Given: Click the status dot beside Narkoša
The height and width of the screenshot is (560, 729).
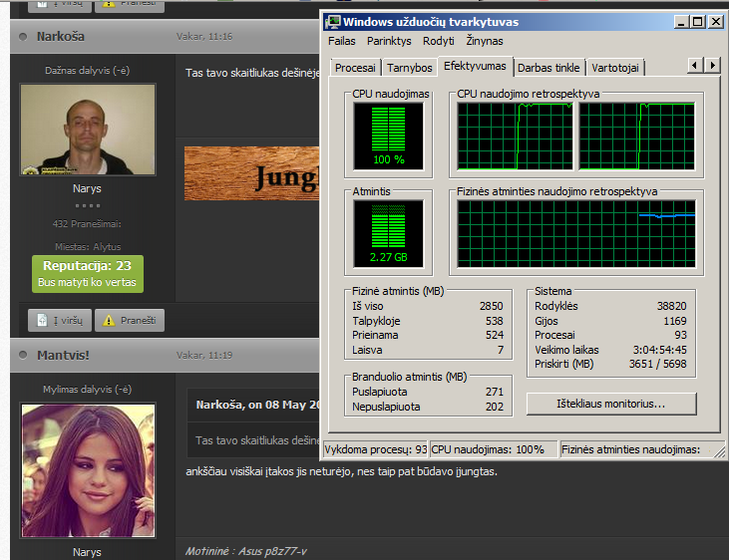Looking at the screenshot, I should 23,37.
